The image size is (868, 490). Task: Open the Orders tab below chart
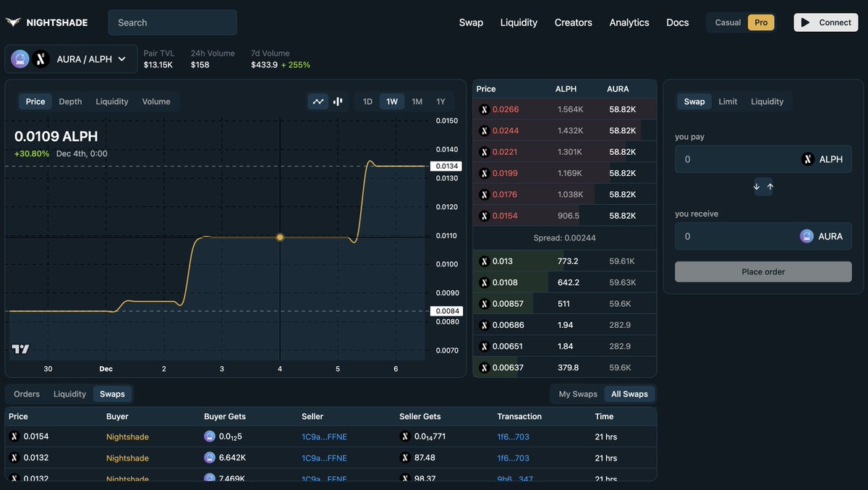click(x=27, y=394)
